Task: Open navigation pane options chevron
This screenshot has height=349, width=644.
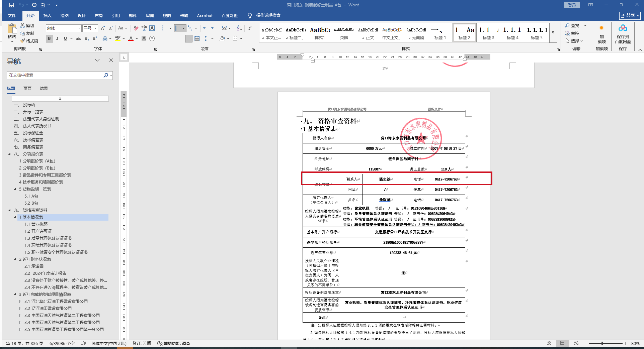Action: (97, 61)
